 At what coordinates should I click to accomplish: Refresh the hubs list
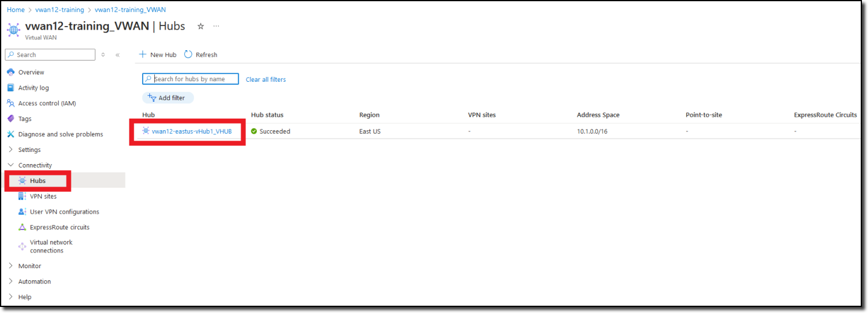click(201, 54)
